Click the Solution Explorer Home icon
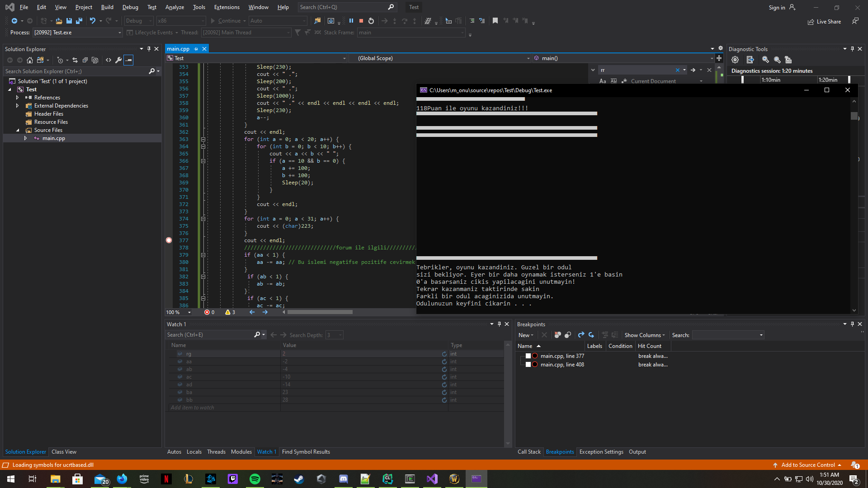The height and width of the screenshot is (488, 868). point(30,60)
